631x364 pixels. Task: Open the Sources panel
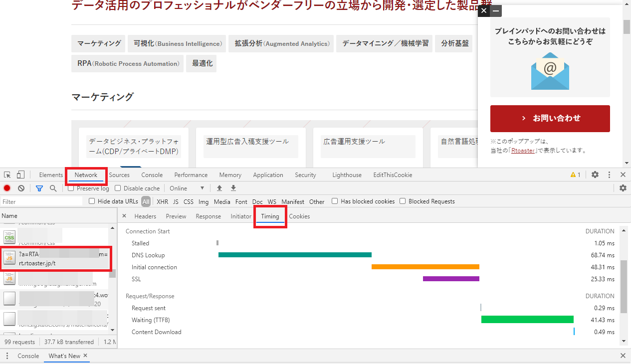(119, 175)
